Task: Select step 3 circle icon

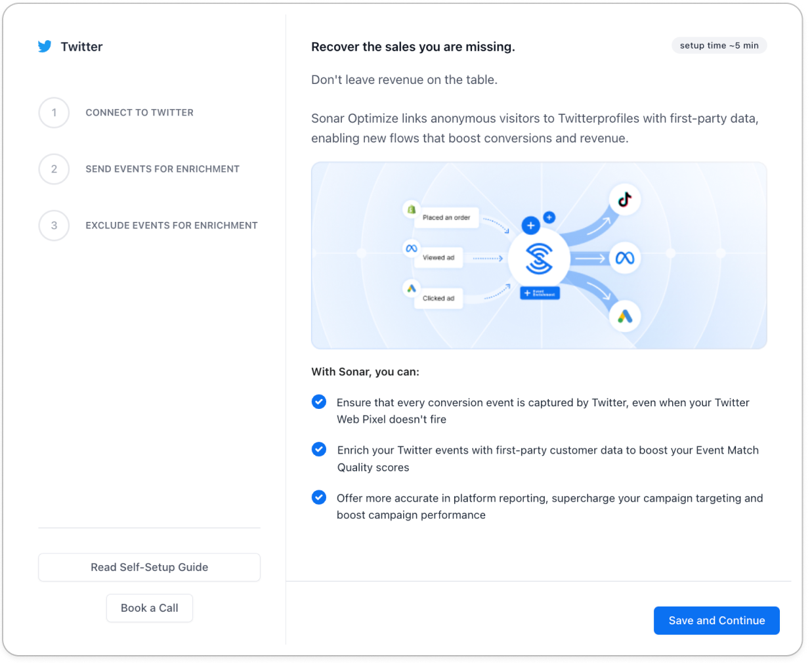Action: pyautogui.click(x=54, y=226)
